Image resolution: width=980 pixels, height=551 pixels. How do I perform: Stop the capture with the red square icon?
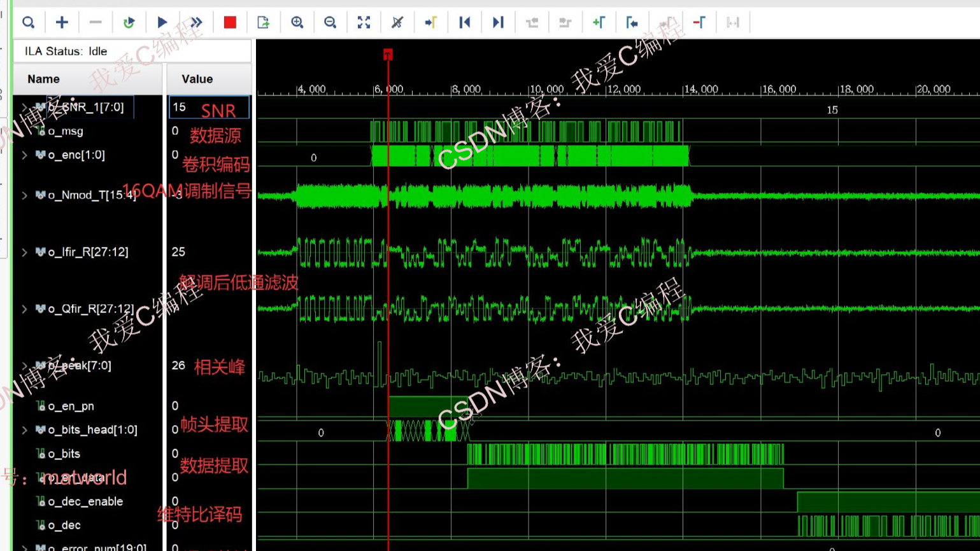[229, 22]
